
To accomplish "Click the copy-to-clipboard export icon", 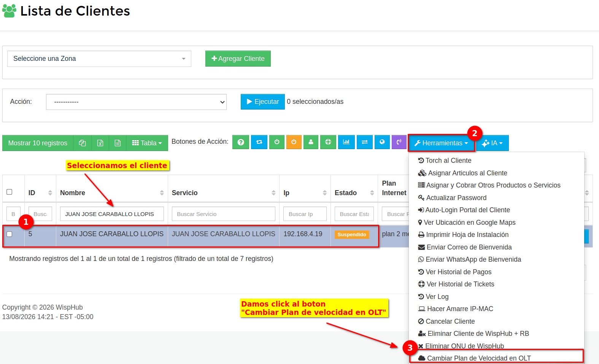I will click(82, 143).
